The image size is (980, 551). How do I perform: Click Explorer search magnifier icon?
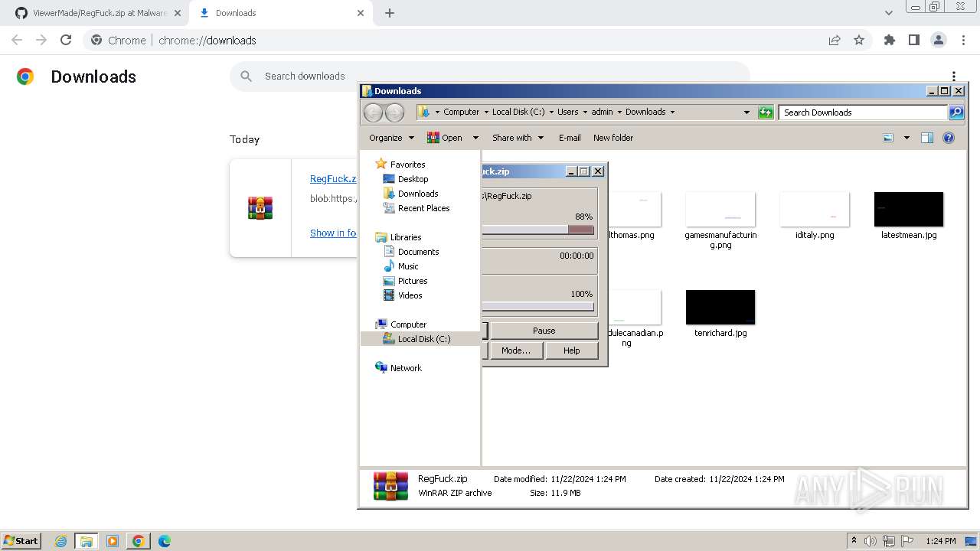pos(956,112)
